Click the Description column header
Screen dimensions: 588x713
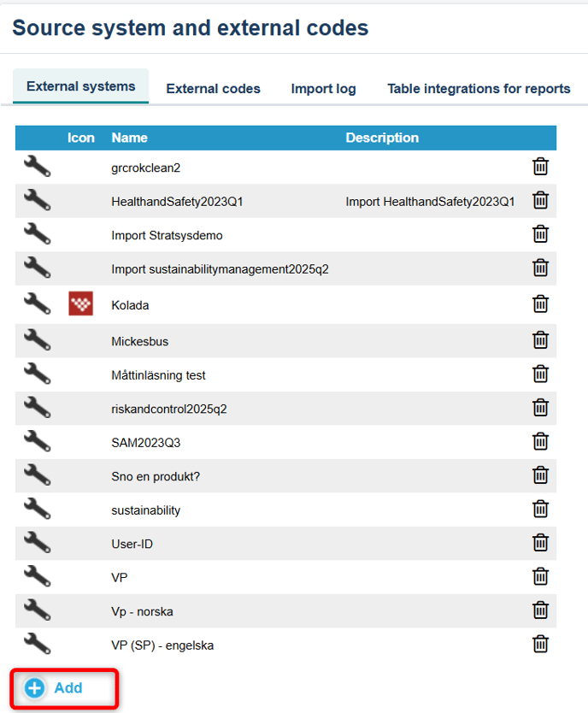(x=382, y=138)
